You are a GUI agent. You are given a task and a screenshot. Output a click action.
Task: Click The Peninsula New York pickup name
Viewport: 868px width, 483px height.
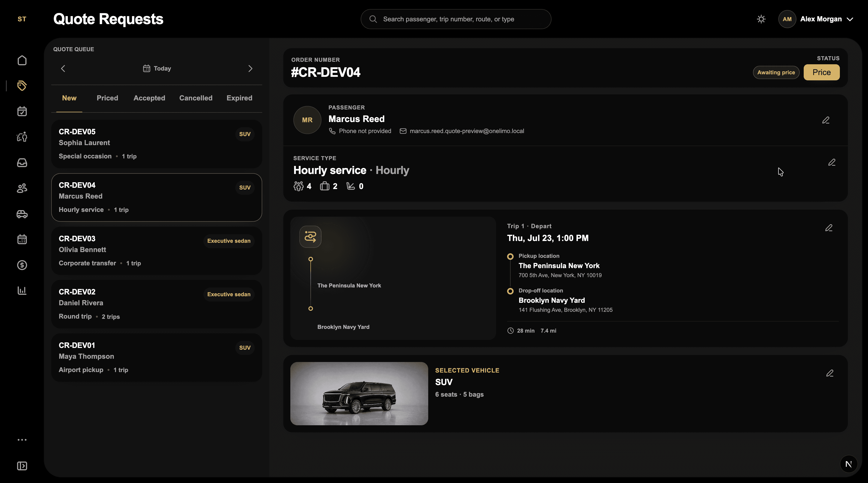(x=559, y=266)
